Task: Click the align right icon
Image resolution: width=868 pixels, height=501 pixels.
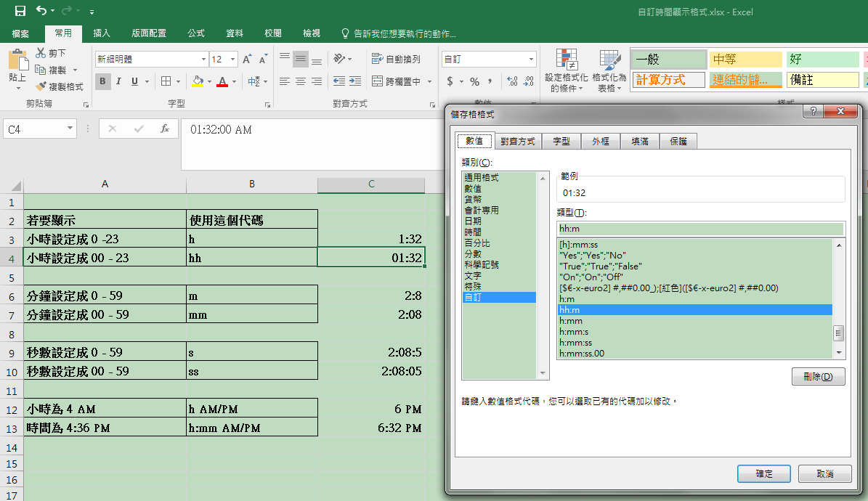Action: tap(317, 81)
